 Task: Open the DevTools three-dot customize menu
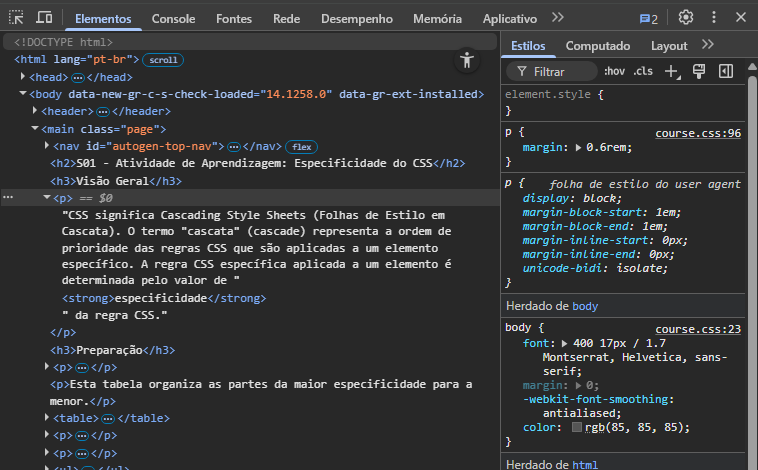tap(714, 18)
